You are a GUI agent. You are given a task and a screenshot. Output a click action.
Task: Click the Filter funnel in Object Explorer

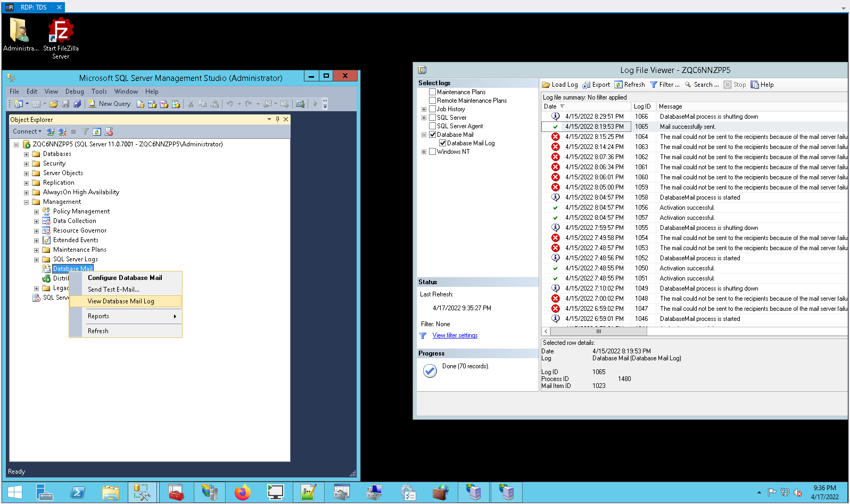point(85,131)
